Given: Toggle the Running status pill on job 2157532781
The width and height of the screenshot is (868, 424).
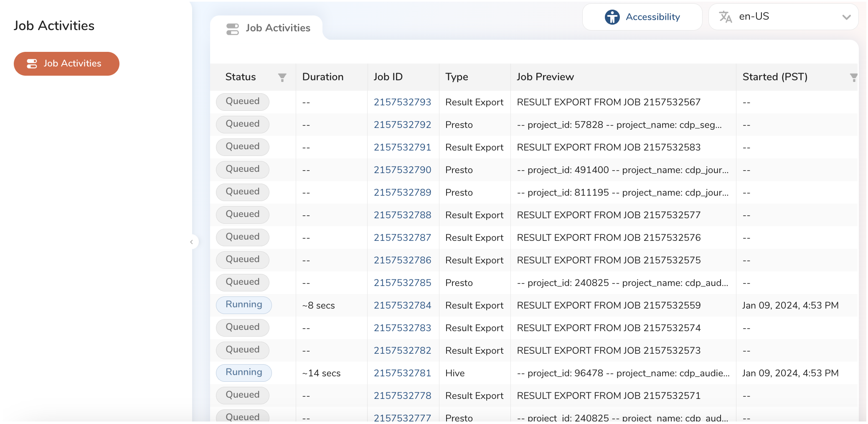Looking at the screenshot, I should click(244, 373).
